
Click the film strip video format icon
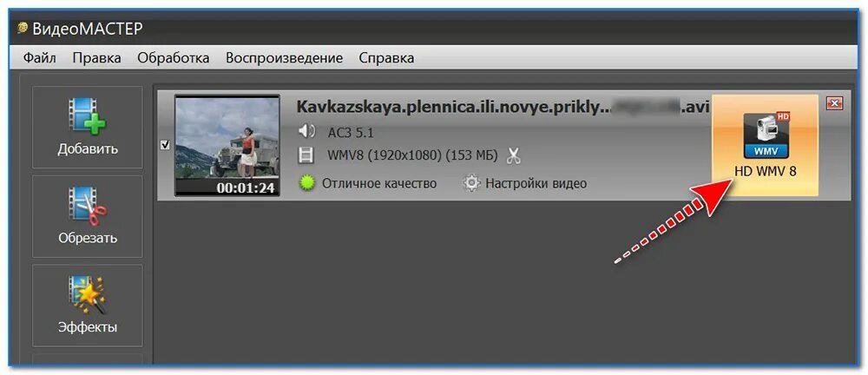click(306, 155)
